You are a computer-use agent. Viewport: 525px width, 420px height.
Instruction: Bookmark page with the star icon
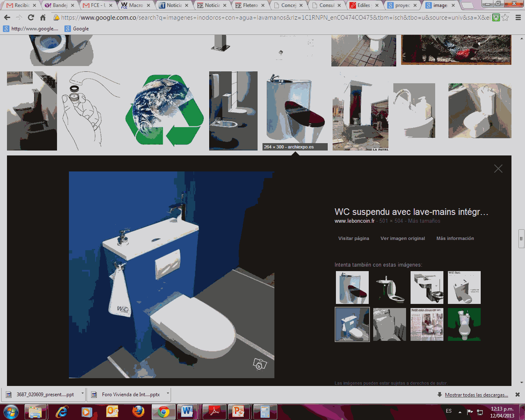(505, 18)
